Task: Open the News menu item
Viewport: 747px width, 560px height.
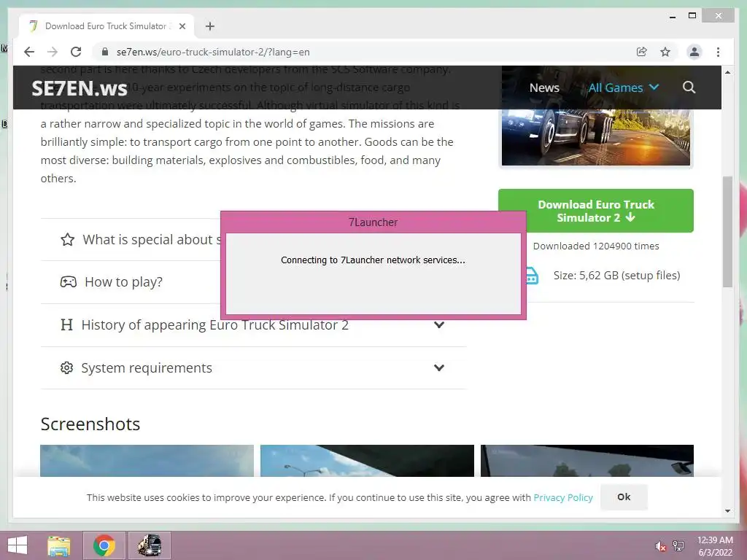Action: pos(544,87)
